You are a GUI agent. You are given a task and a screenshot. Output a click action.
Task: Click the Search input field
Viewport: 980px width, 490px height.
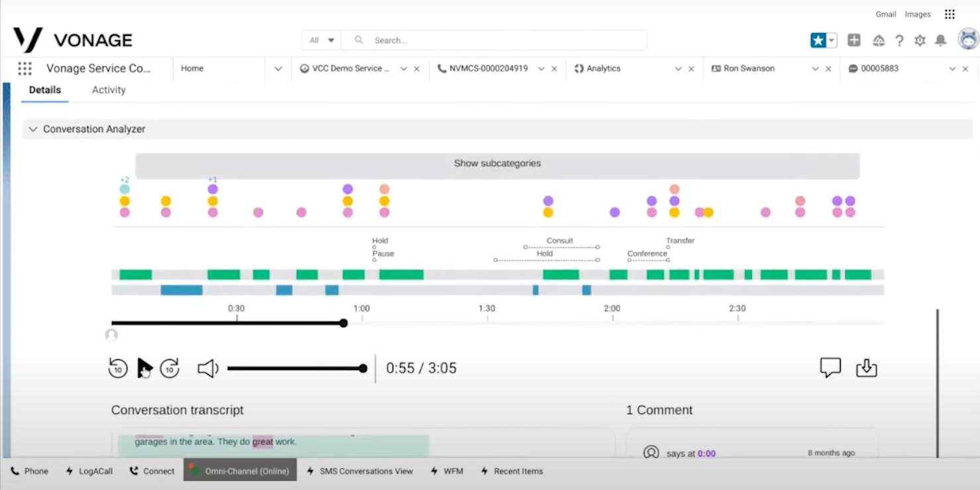coord(494,40)
